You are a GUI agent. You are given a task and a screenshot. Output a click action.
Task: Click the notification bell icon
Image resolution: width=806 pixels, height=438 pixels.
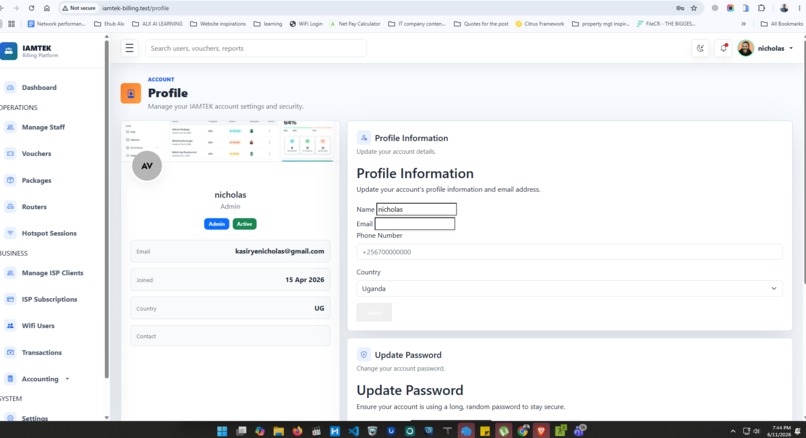(723, 48)
